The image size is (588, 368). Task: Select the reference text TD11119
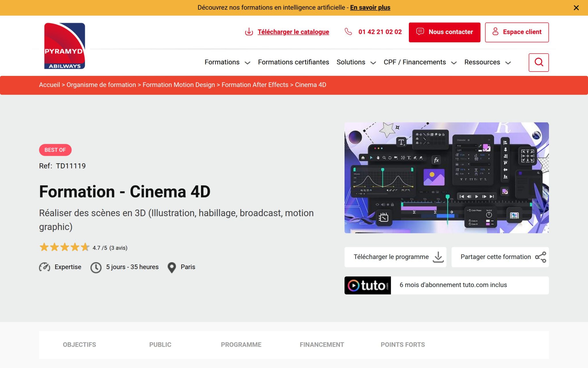click(x=71, y=166)
